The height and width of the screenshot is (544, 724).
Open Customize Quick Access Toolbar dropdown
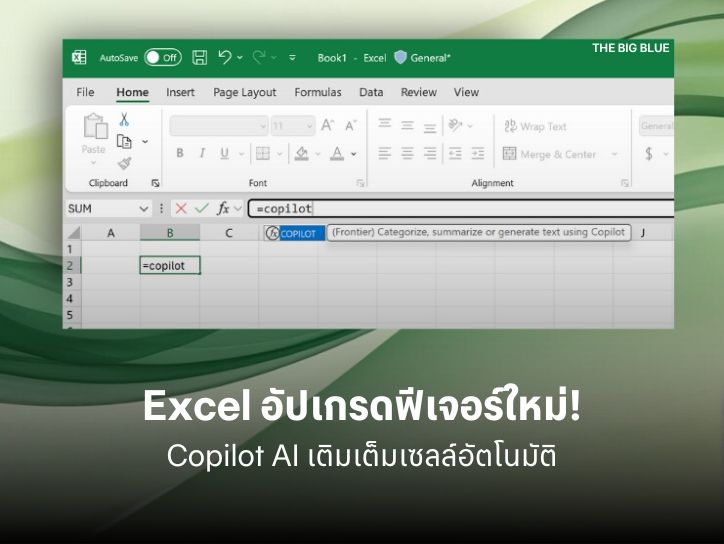click(x=292, y=58)
